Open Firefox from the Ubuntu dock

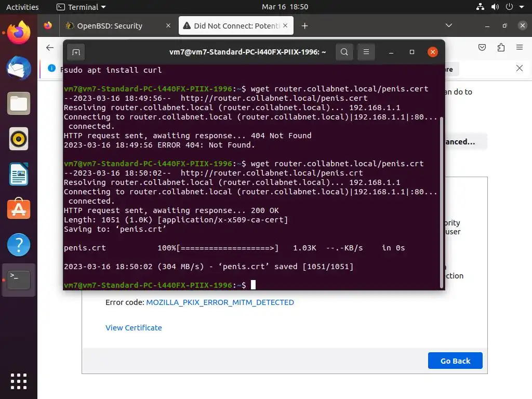(19, 33)
